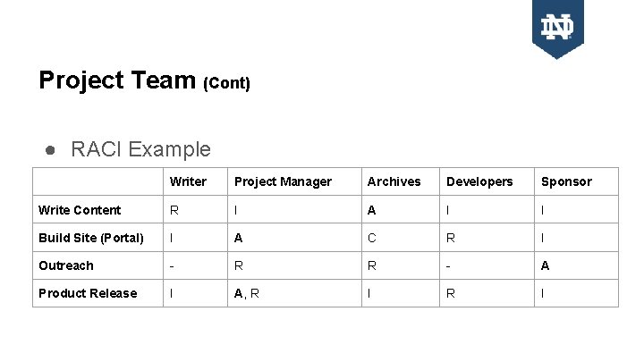Click the "Writer" column header

pos(188,181)
